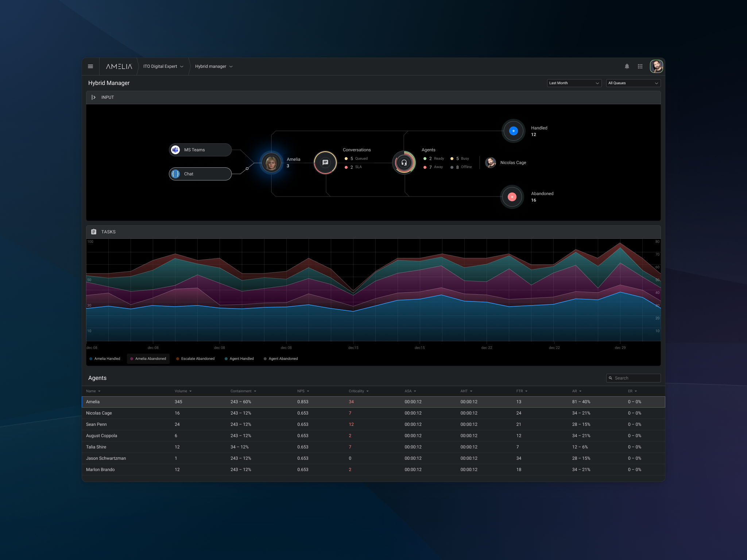Viewport: 747px width, 560px height.
Task: Toggle Agent Handled legend series
Action: click(x=239, y=359)
